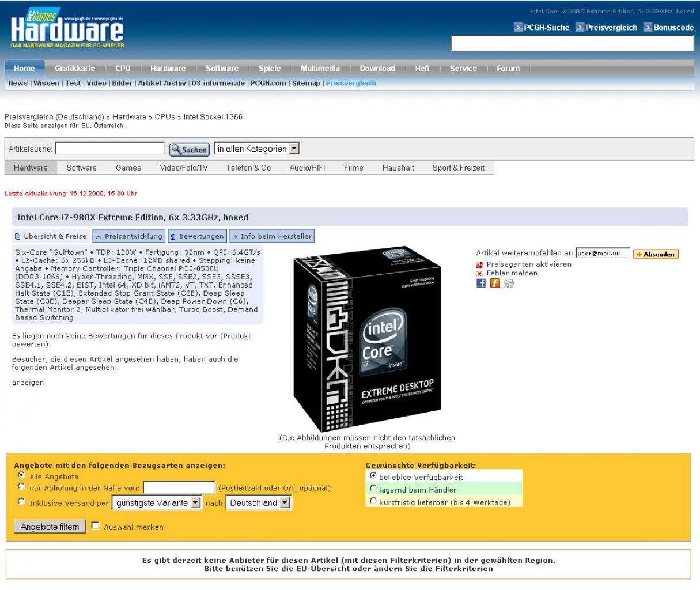Open the blue Preisvergleich subnav link
The image size is (700, 590).
point(351,83)
